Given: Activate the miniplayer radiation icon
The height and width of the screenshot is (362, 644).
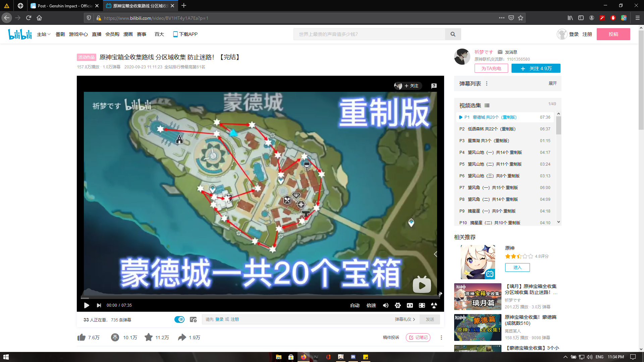Looking at the screenshot, I should pyautogui.click(x=434, y=305).
